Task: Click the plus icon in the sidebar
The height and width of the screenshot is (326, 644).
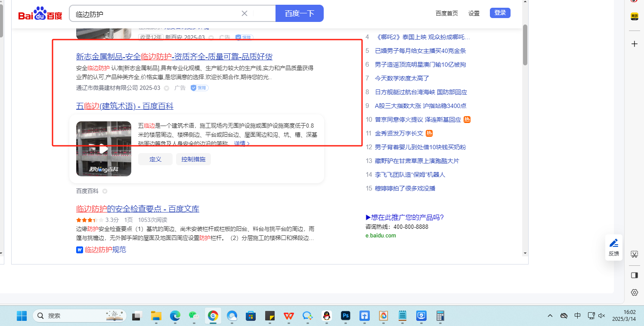Action: click(x=634, y=44)
